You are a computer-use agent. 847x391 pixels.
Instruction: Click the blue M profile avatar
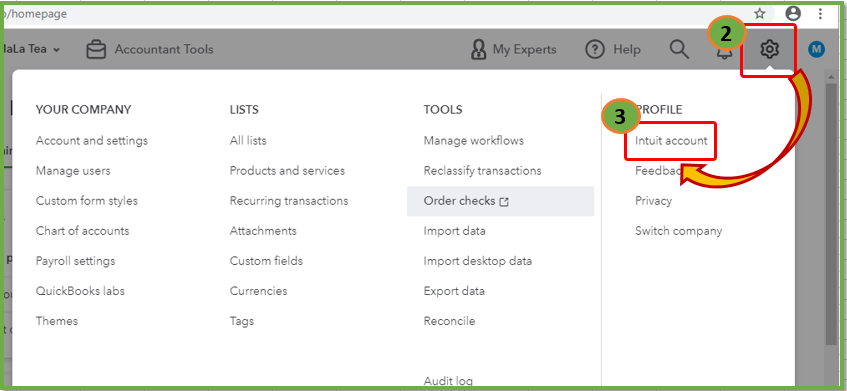pos(816,50)
